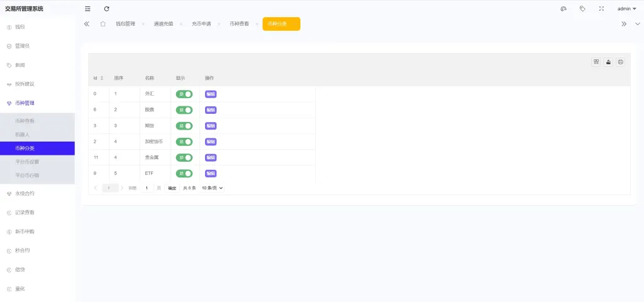The image size is (644, 302).
Task: Switch to the 钱包管理 tab
Action: (125, 24)
